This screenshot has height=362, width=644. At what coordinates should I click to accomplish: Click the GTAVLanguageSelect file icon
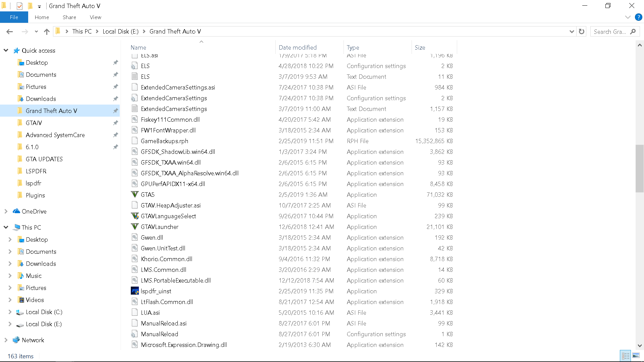[x=135, y=216]
